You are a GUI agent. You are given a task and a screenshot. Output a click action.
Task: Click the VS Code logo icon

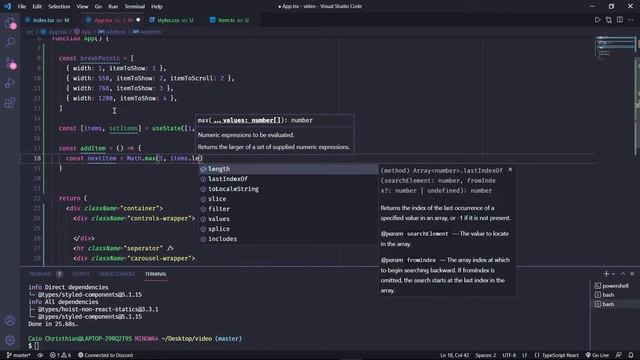click(x=7, y=6)
